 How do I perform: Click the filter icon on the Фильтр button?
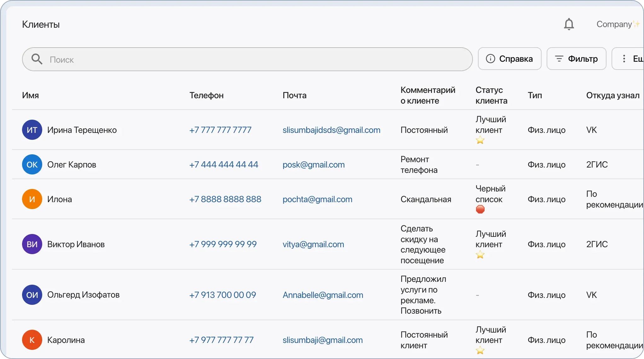click(559, 59)
